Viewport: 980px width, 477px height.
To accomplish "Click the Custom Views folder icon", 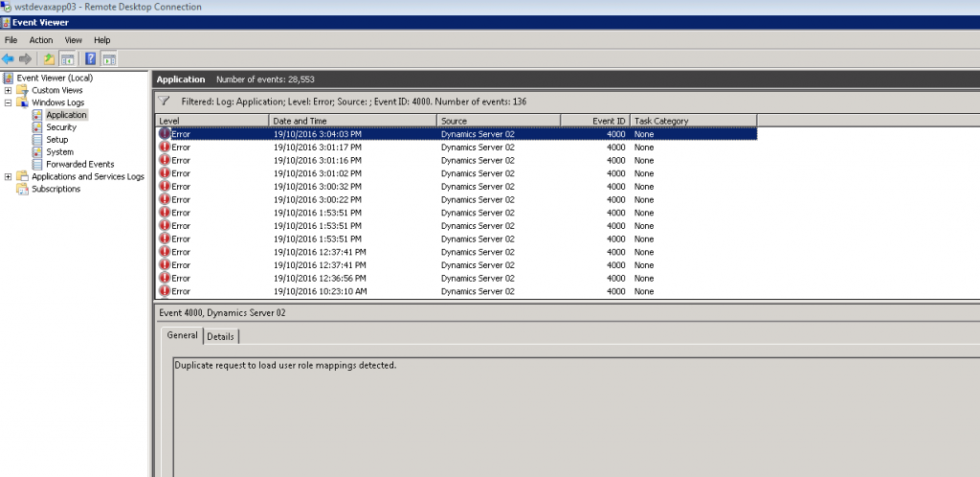I will click(23, 90).
